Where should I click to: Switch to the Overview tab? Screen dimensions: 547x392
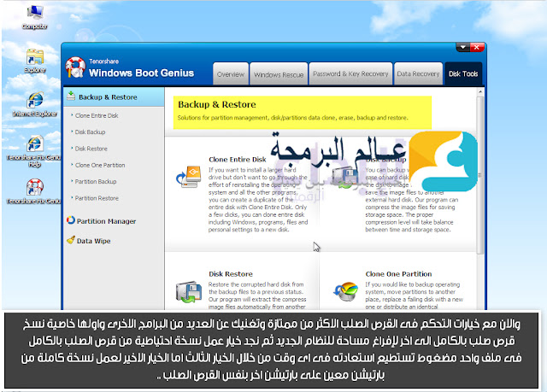click(x=231, y=73)
